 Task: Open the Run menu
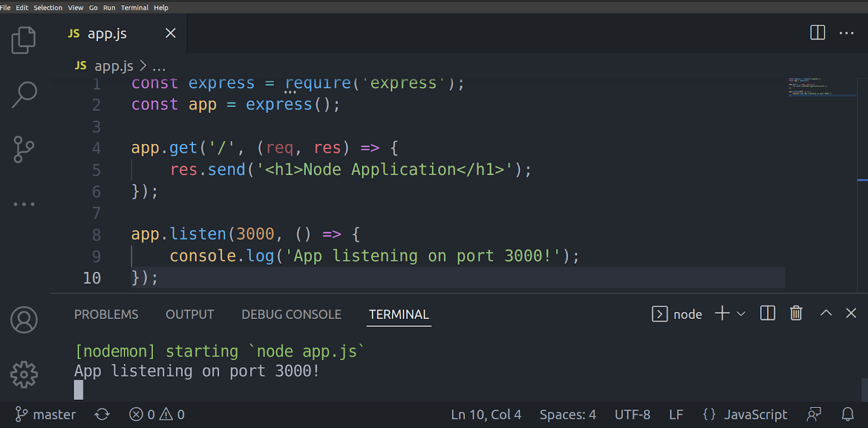[109, 8]
